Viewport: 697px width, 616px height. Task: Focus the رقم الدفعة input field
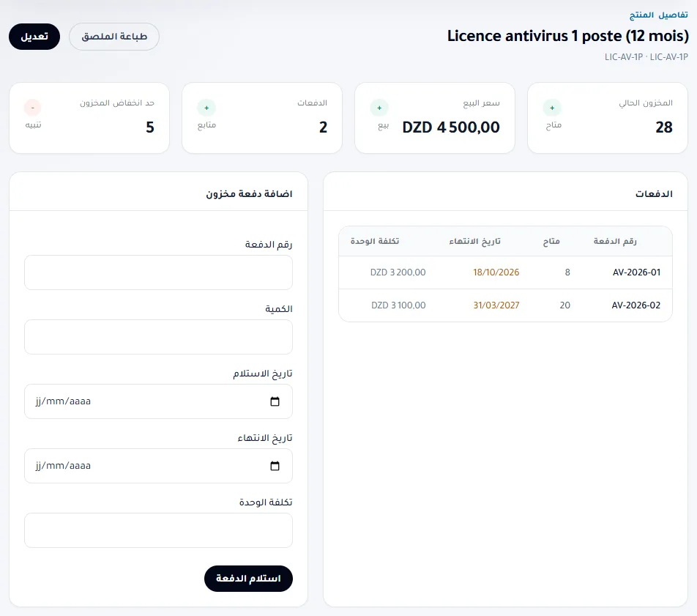pyautogui.click(x=158, y=272)
